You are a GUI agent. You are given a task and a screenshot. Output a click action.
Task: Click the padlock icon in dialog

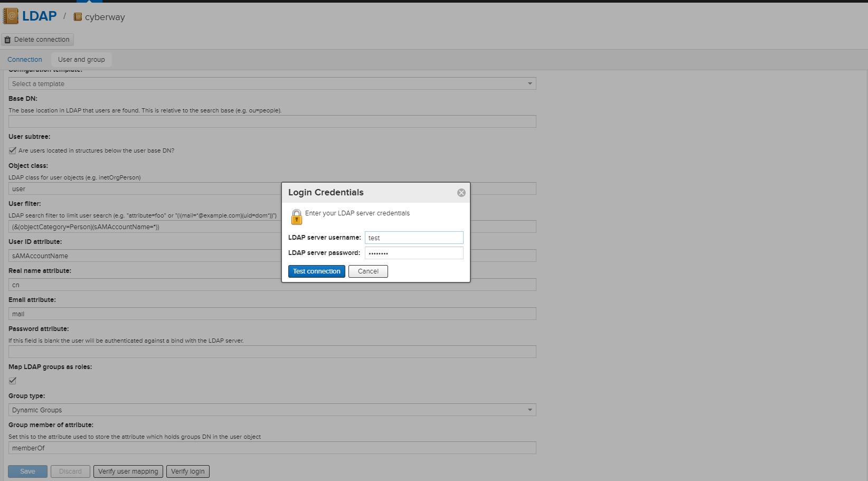297,216
